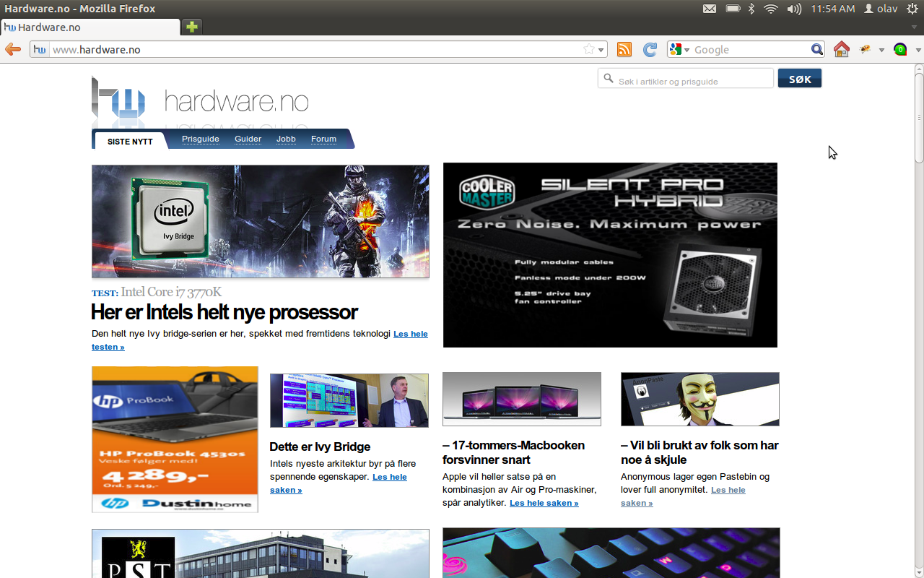Open the Guider navigation tab
Viewport: 924px width, 578px height.
pyautogui.click(x=248, y=139)
